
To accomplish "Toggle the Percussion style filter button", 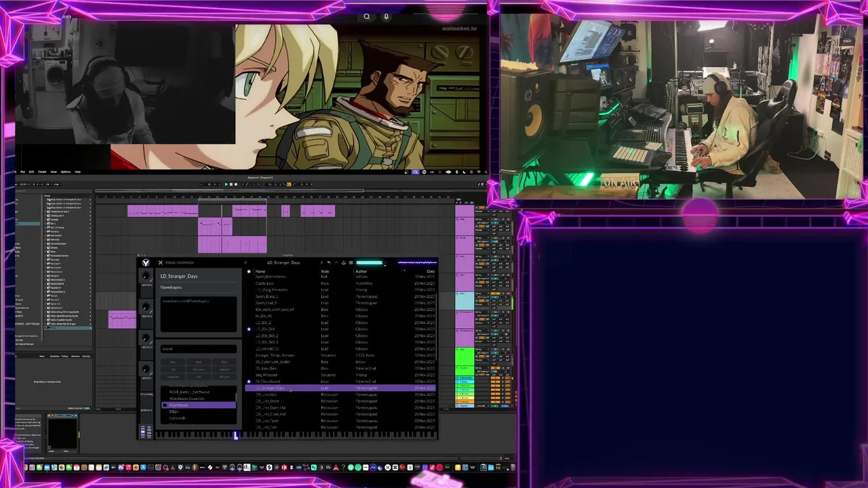I will (199, 369).
